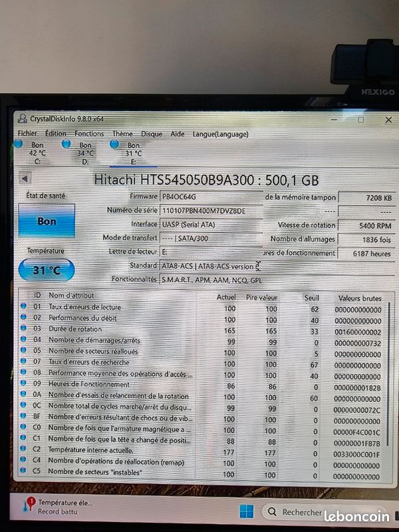Click status icon of attribute 09
Image resolution: width=399 pixels, height=532 pixels.
pos(23,383)
